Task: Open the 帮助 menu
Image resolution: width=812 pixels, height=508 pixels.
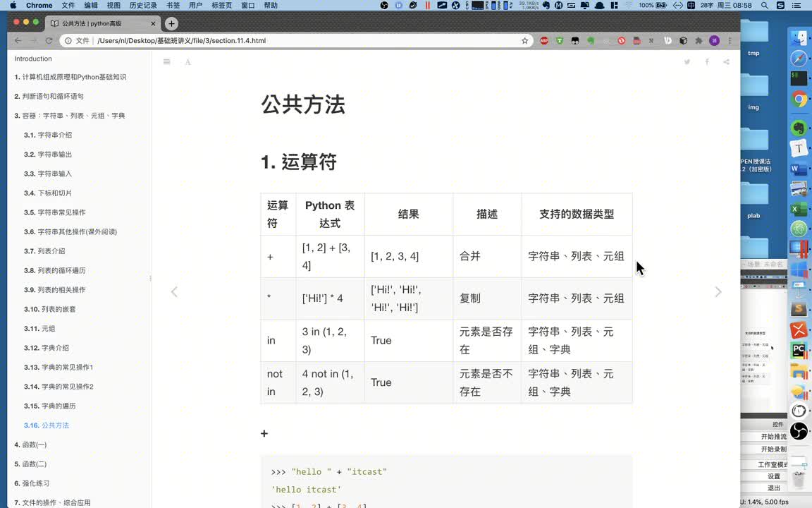Action: (x=271, y=5)
